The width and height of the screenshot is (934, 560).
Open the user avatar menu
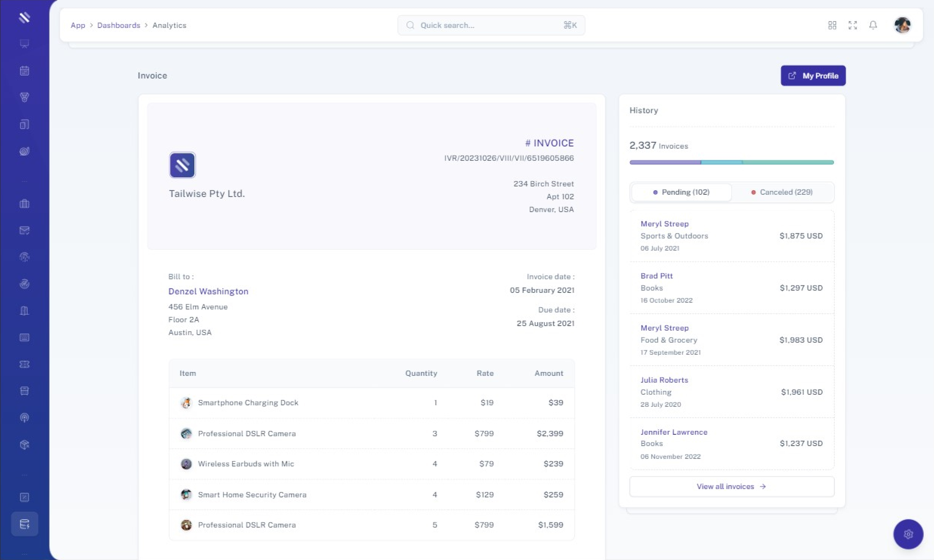(x=902, y=25)
